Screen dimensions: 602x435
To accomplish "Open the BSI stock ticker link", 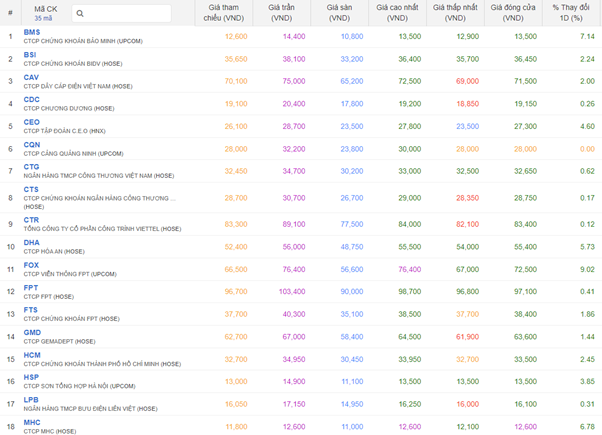I will [30, 55].
